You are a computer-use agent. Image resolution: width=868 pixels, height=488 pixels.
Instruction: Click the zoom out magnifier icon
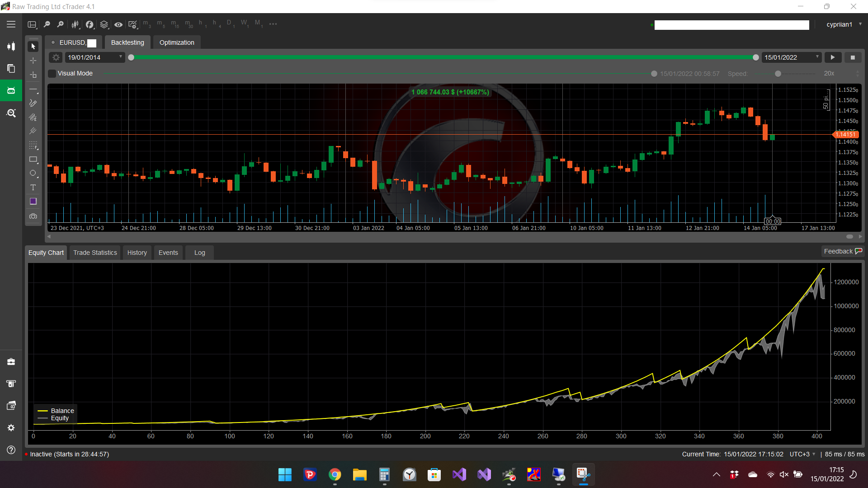(x=47, y=24)
